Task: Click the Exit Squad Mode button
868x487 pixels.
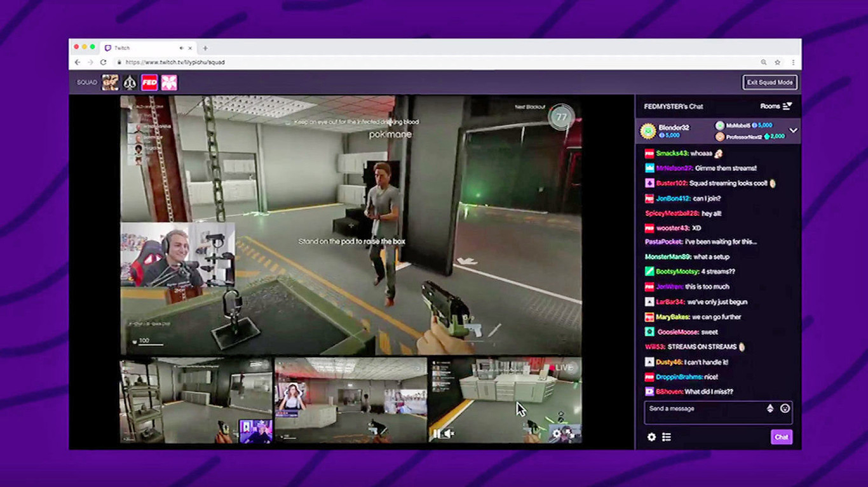Action: [770, 82]
